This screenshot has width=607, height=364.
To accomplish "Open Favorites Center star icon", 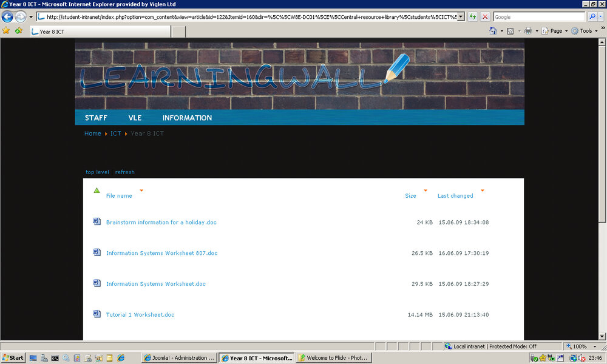I will coord(6,31).
